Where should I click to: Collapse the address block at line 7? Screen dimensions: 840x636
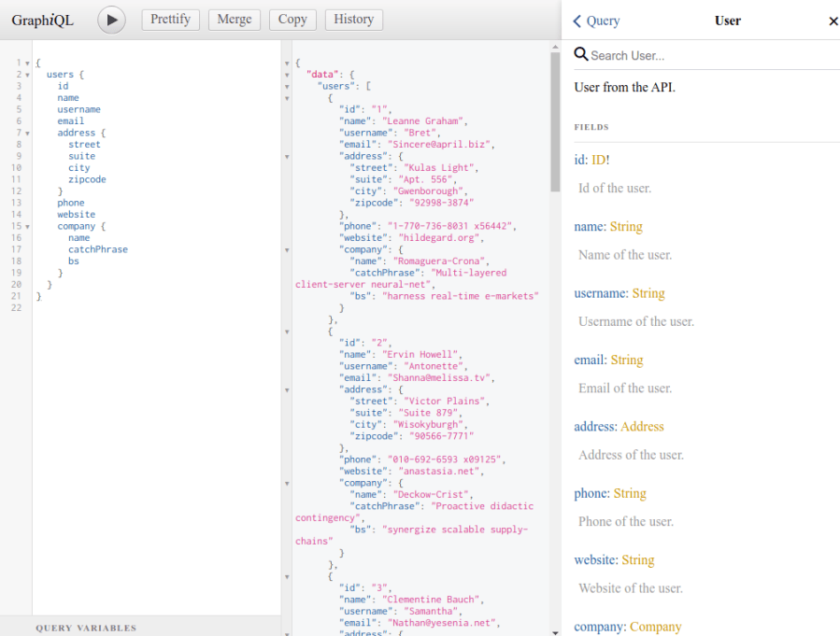point(27,134)
